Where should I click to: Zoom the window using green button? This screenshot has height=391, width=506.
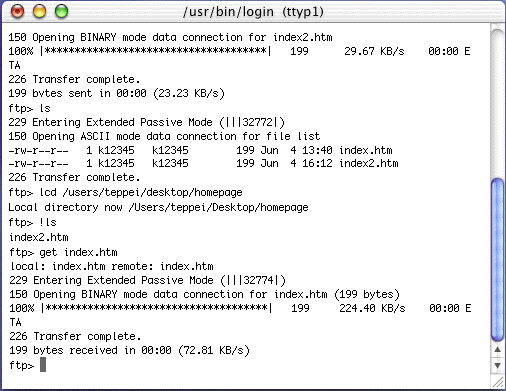61,11
